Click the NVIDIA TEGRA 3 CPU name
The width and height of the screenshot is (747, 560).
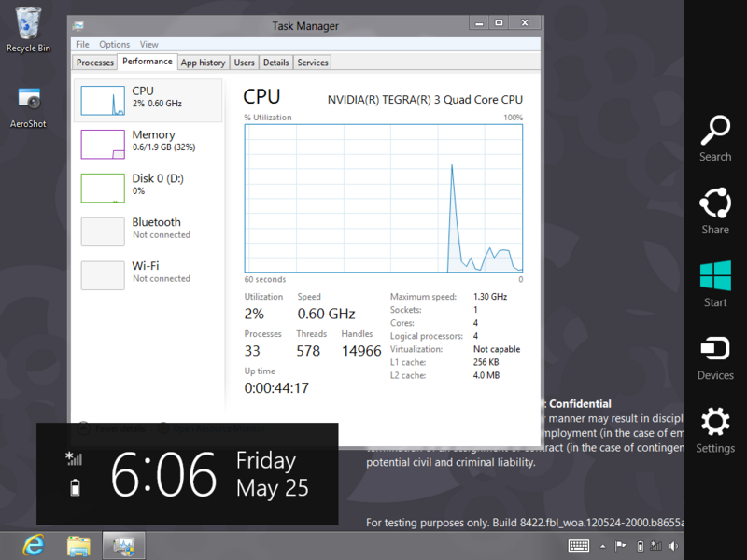tap(425, 100)
